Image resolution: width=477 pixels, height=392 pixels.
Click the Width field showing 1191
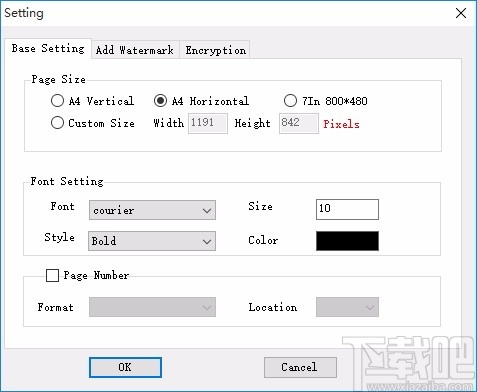tap(208, 123)
